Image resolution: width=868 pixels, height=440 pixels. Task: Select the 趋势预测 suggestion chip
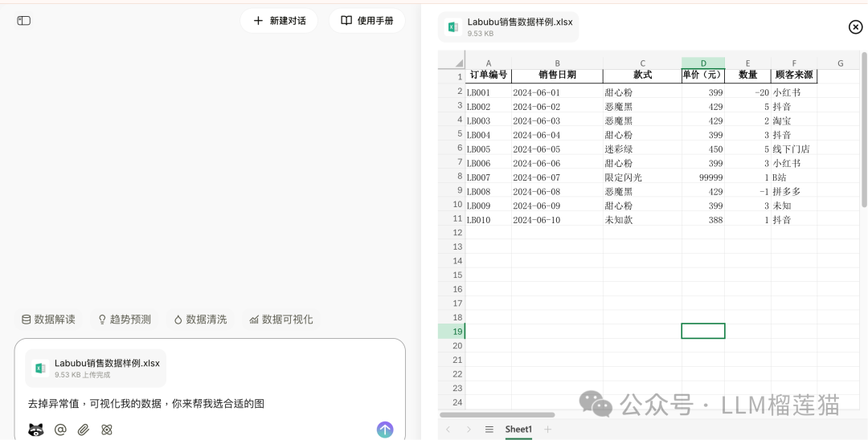(x=124, y=320)
